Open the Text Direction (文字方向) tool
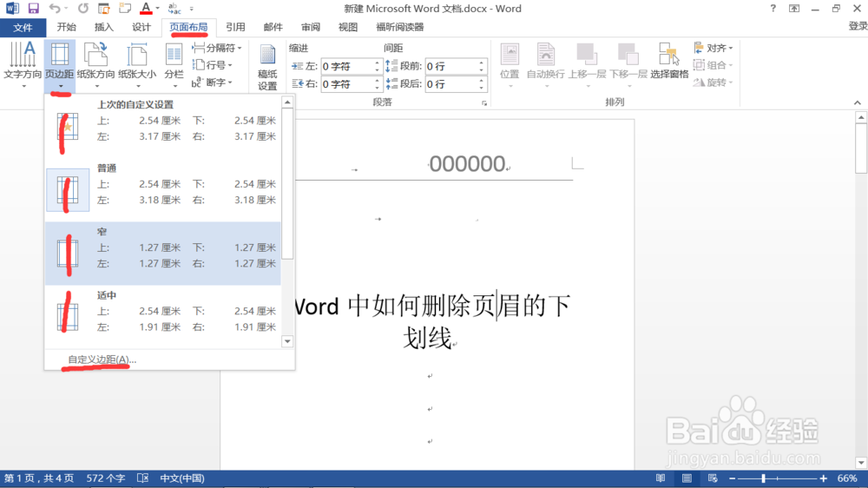 point(23,65)
